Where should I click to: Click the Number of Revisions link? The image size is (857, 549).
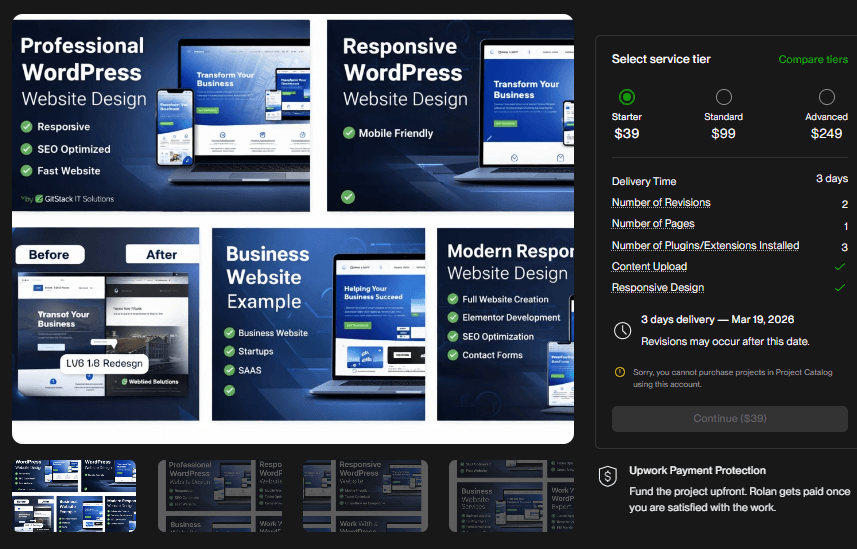(661, 203)
